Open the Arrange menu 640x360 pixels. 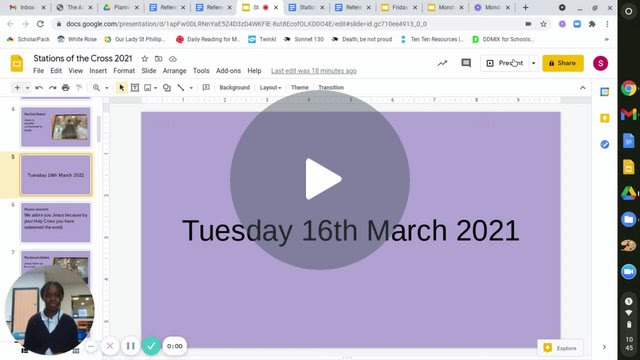point(174,71)
